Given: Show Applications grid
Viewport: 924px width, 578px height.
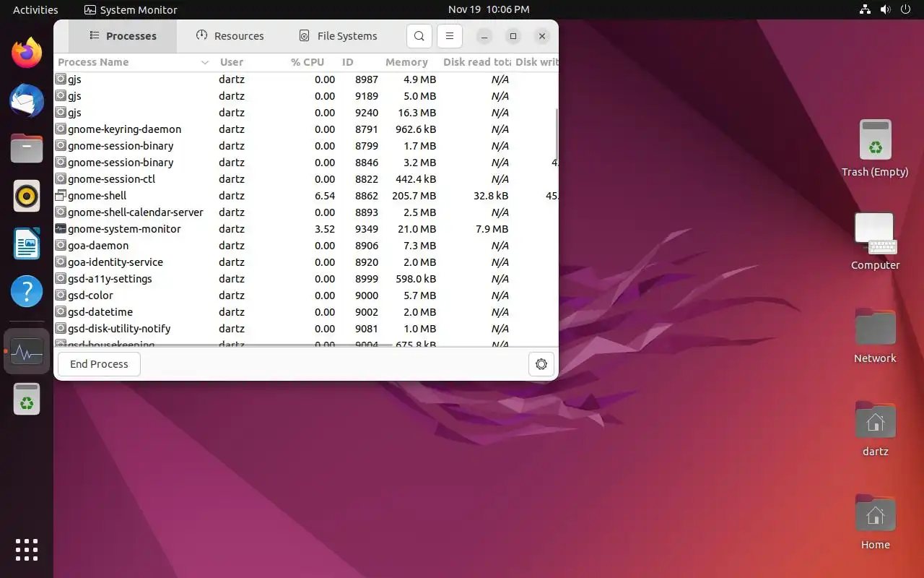Looking at the screenshot, I should tap(27, 549).
